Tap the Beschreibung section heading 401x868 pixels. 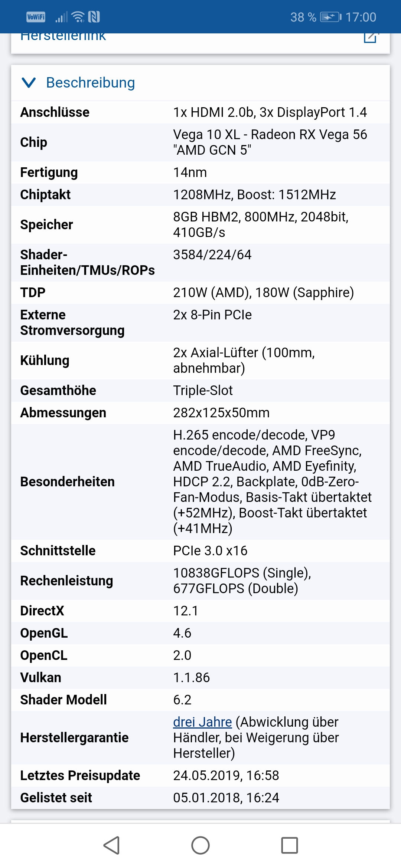(90, 83)
